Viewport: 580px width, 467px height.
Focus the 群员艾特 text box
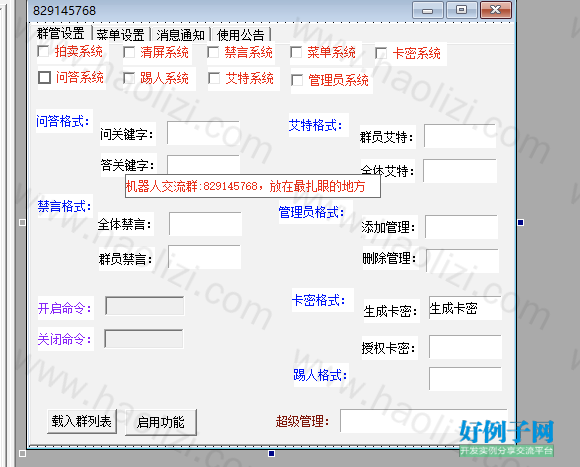460,136
